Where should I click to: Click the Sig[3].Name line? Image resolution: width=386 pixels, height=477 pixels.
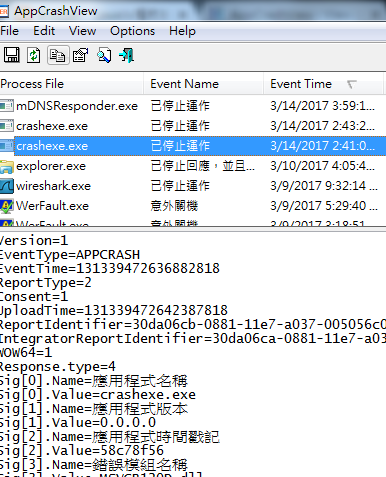(x=94, y=465)
